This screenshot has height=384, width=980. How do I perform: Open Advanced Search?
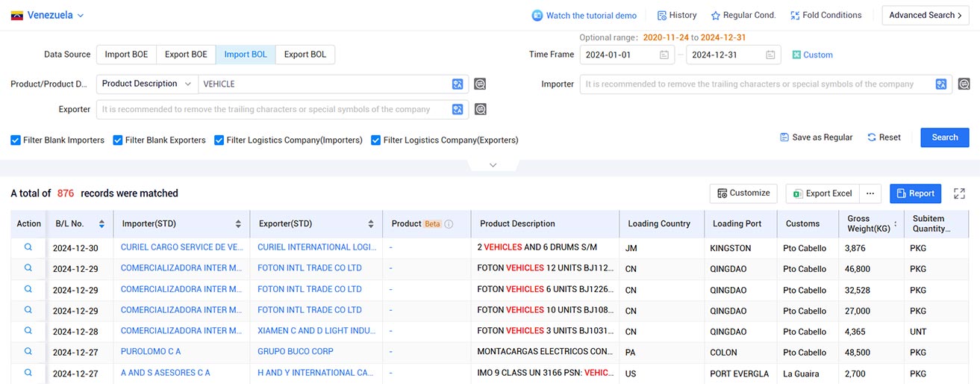click(x=926, y=15)
